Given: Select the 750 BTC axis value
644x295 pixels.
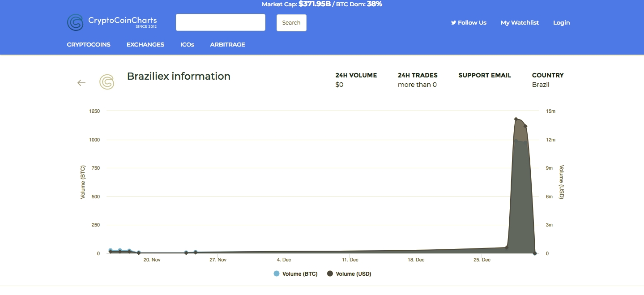Looking at the screenshot, I should (x=96, y=168).
